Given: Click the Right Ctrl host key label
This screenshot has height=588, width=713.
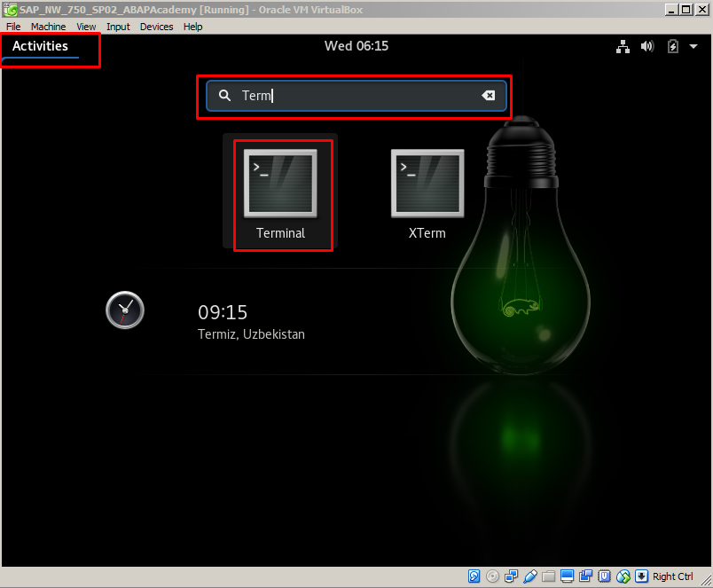Looking at the screenshot, I should tap(673, 576).
